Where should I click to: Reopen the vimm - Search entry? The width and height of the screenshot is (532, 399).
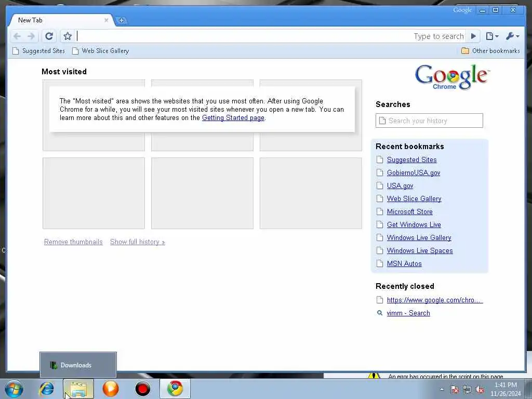click(x=408, y=313)
